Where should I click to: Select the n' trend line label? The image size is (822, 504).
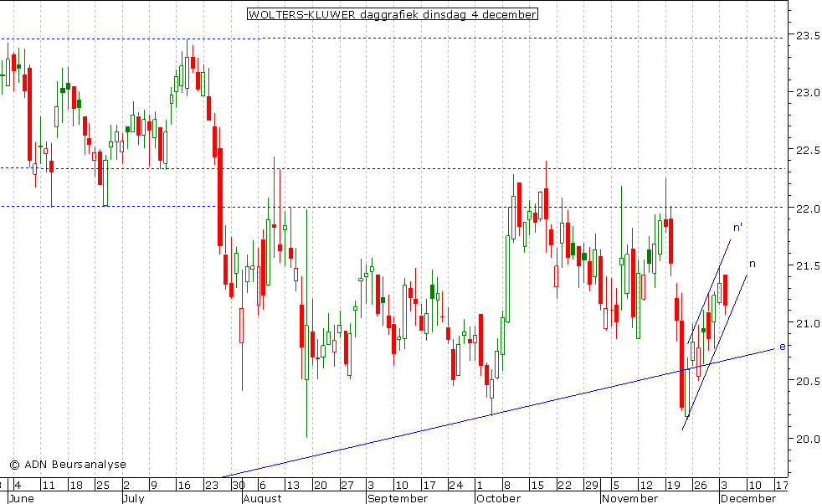[x=737, y=227]
